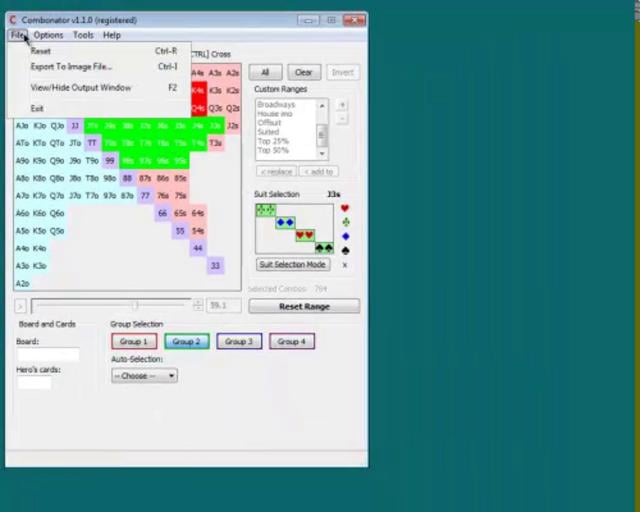Screen dimensions: 640x512
Task: Click the replace custom range button
Action: coord(276,171)
